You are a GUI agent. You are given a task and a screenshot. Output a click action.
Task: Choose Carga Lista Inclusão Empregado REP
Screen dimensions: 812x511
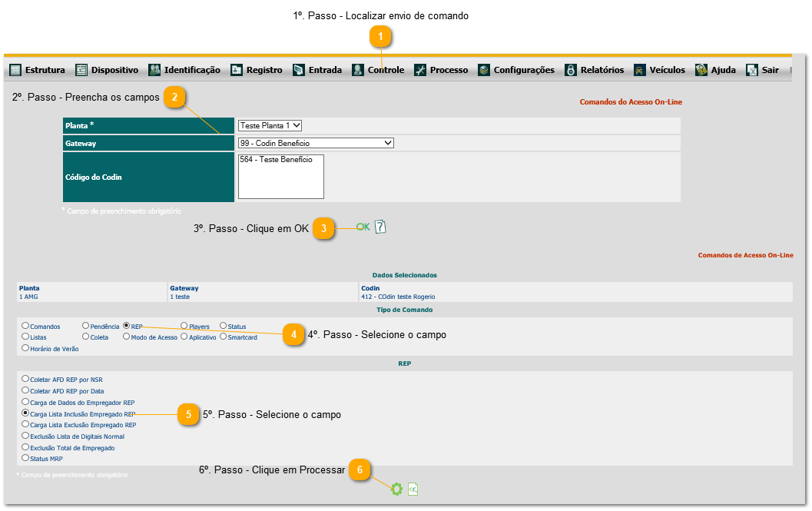pyautogui.click(x=25, y=413)
